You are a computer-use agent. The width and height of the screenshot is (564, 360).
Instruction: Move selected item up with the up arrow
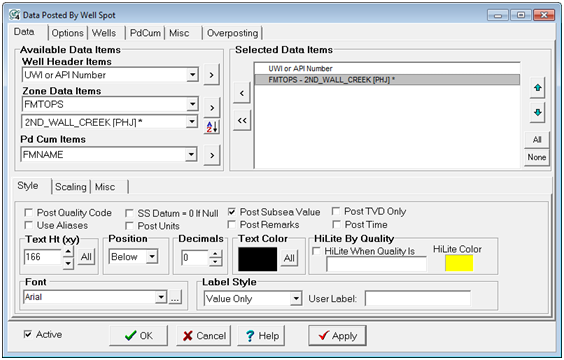537,87
